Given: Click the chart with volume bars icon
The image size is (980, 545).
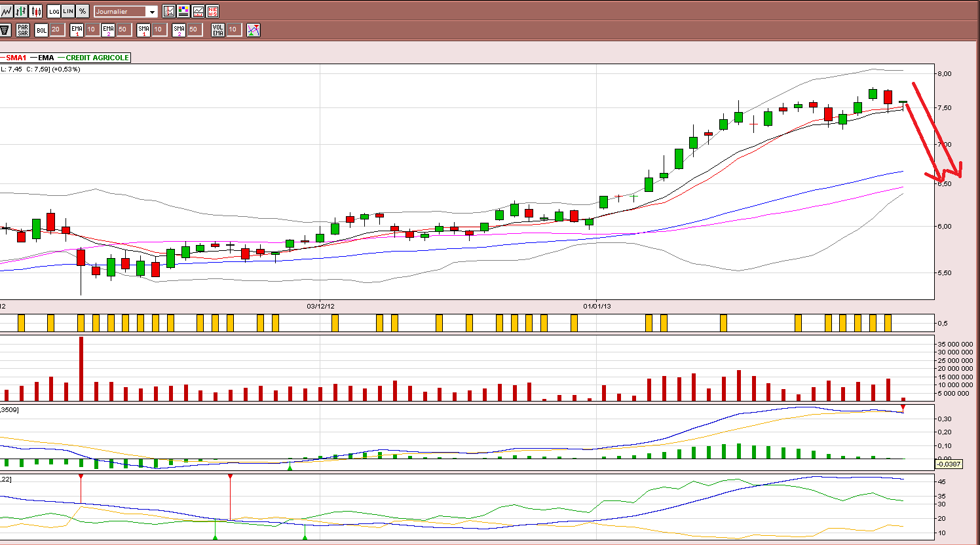Looking at the screenshot, I should click(198, 11).
